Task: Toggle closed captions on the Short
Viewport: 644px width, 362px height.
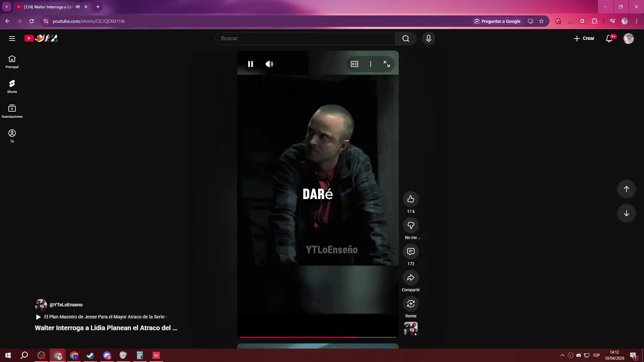Action: (x=355, y=64)
